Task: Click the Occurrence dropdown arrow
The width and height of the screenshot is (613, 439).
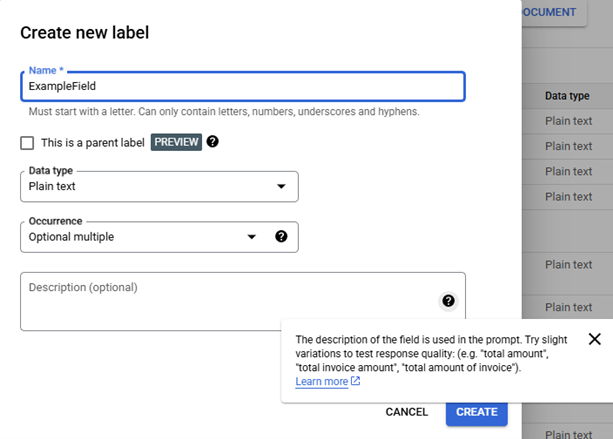Action: point(252,237)
